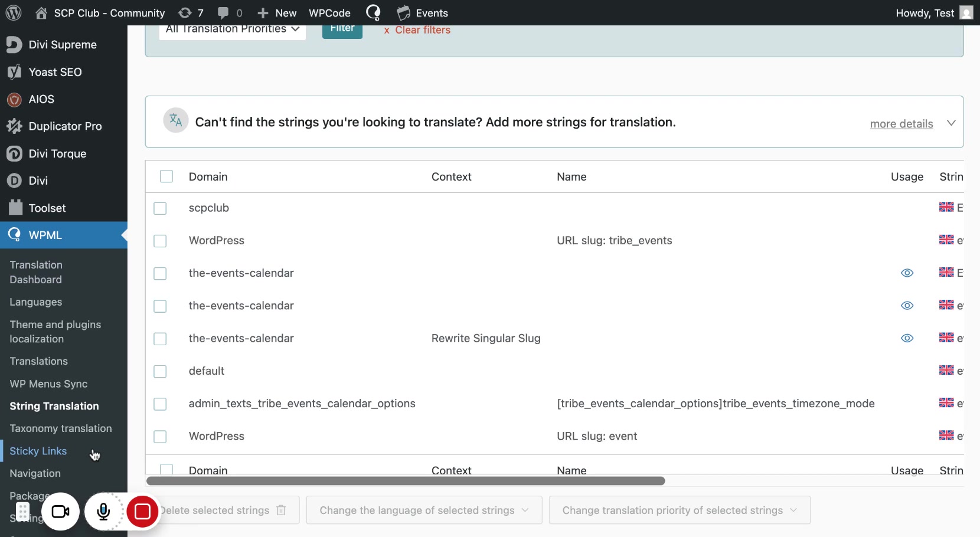
Task: Open the comments bubble icon
Action: pyautogui.click(x=223, y=13)
